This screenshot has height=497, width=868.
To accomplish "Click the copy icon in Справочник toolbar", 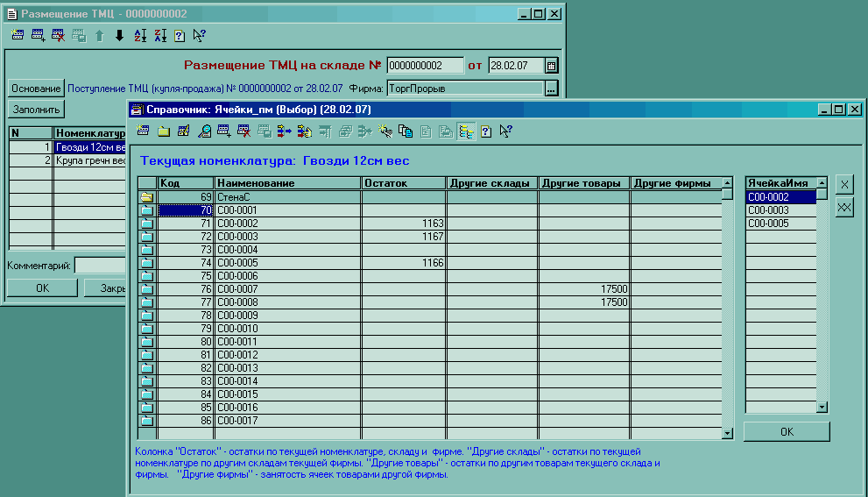I will (405, 131).
